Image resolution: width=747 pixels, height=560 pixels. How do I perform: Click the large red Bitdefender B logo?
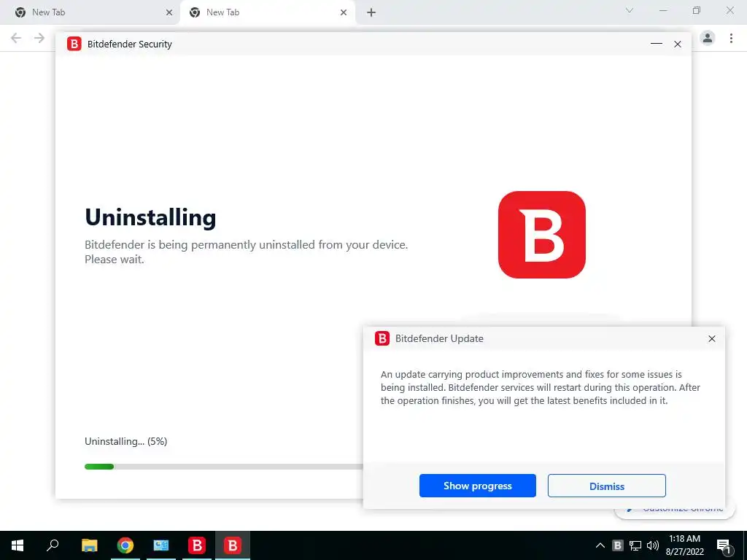[542, 234]
